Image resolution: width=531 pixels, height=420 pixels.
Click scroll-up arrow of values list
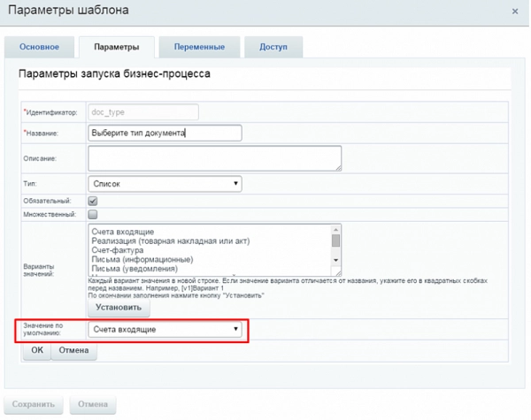pyautogui.click(x=336, y=231)
